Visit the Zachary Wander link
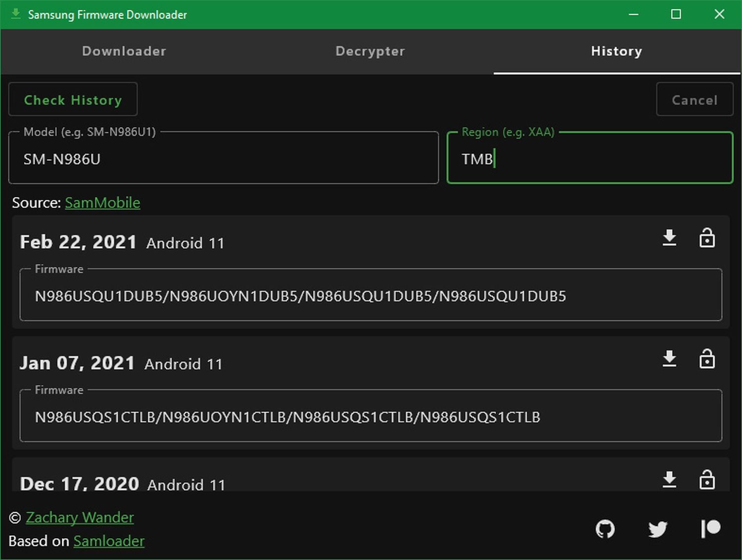This screenshot has width=742, height=560. pyautogui.click(x=80, y=517)
